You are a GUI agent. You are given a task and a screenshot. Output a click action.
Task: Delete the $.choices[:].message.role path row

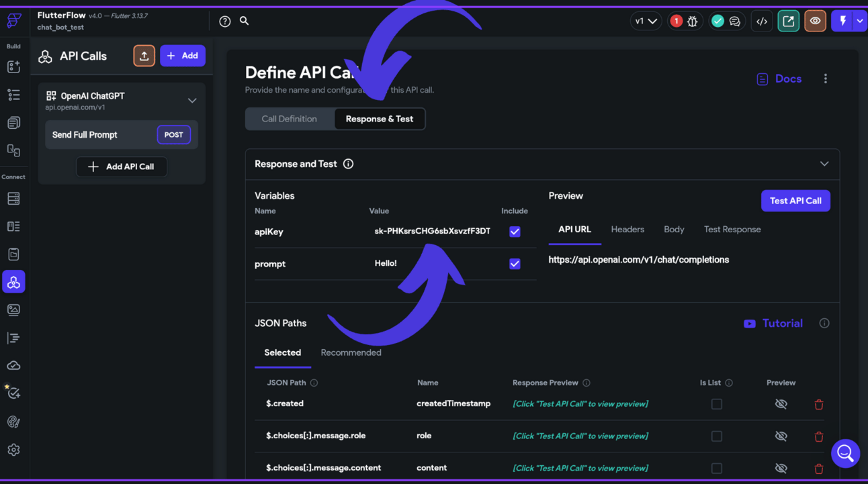click(818, 436)
